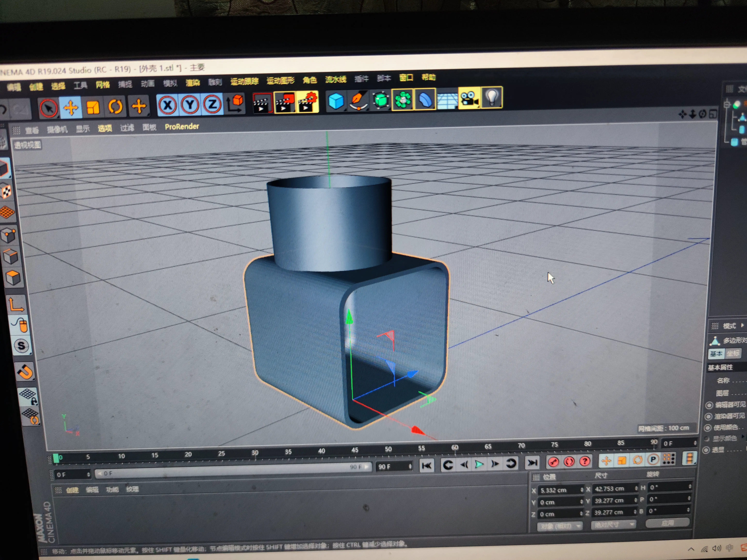747x560 pixels.
Task: Expand the 模式 menu in attributes panel
Action: pos(729,326)
